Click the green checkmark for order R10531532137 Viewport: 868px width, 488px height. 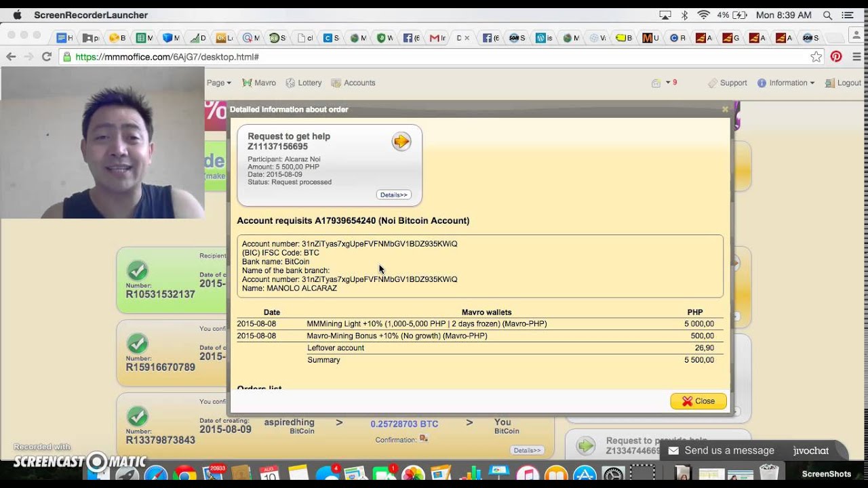(x=138, y=271)
